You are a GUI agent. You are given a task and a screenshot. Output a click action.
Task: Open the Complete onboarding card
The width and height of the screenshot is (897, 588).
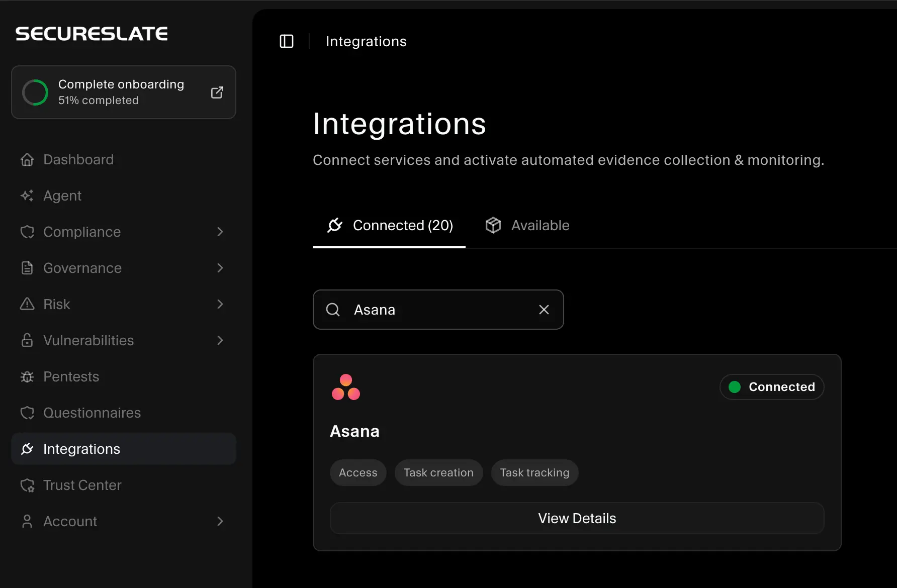click(x=124, y=92)
